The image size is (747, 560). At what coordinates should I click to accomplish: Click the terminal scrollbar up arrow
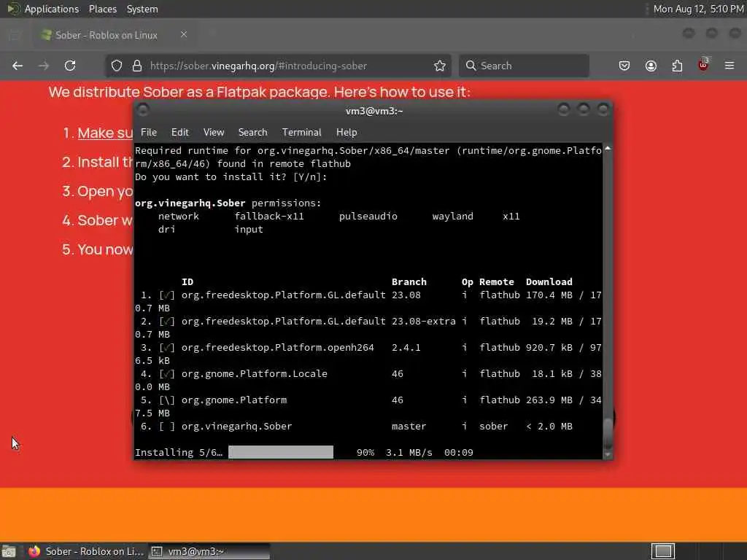pyautogui.click(x=608, y=149)
